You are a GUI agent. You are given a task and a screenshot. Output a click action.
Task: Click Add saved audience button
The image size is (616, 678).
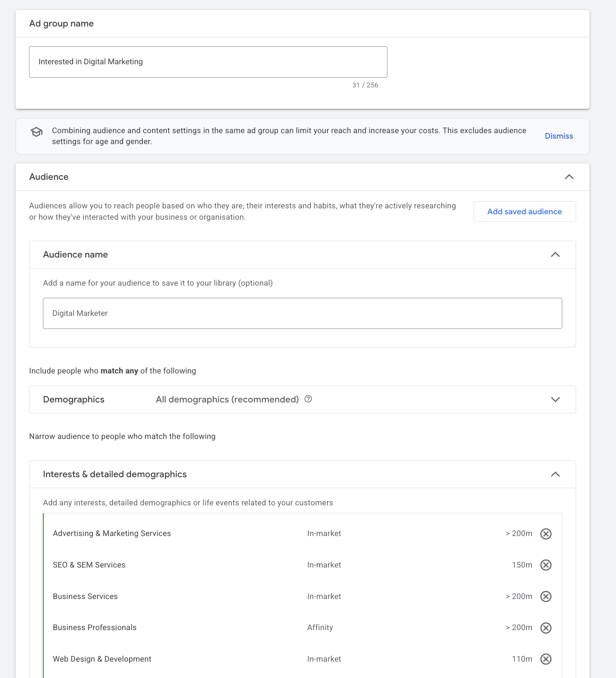point(524,212)
